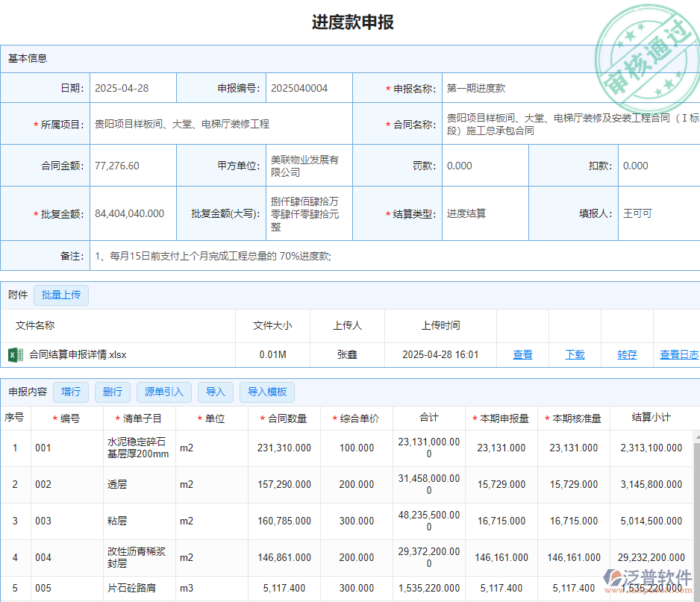
Task: Click the 申报名称 field showing 第一期进度款
Action: point(522,87)
